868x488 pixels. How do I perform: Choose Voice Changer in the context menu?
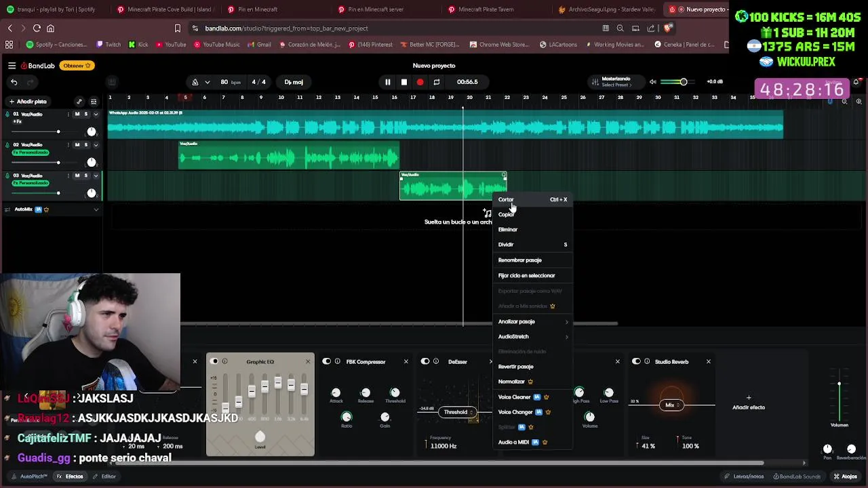click(532, 411)
